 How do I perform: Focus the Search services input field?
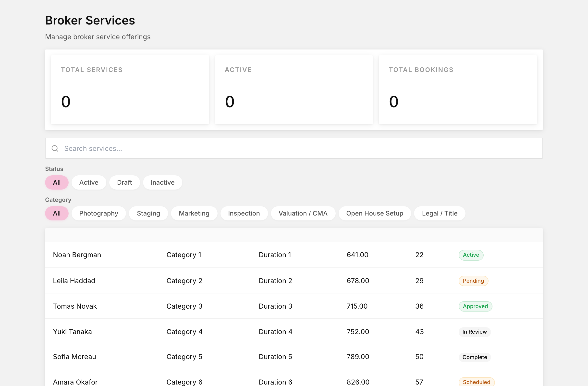(x=294, y=148)
